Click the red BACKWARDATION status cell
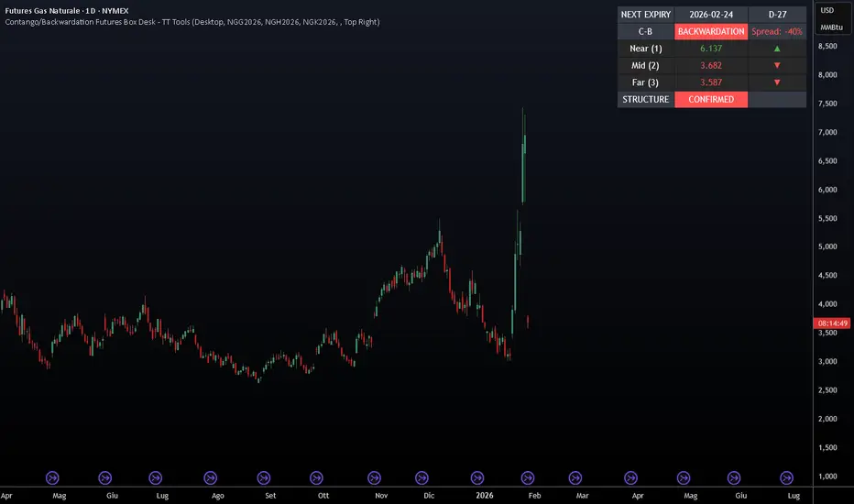This screenshot has width=854, height=504. point(711,31)
